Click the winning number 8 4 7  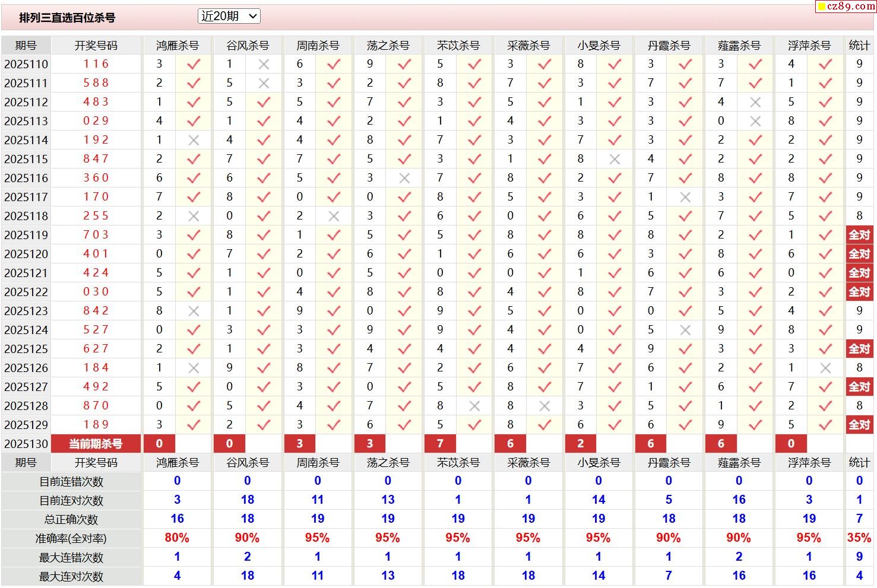pos(96,159)
